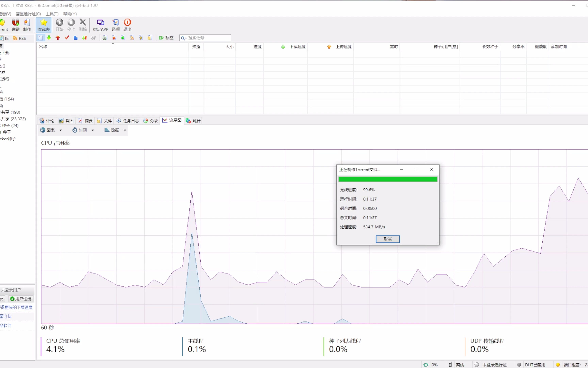Image resolution: width=588 pixels, height=368 pixels.
Task: Click the gray inactive transfer arrows icon
Action: (94, 38)
